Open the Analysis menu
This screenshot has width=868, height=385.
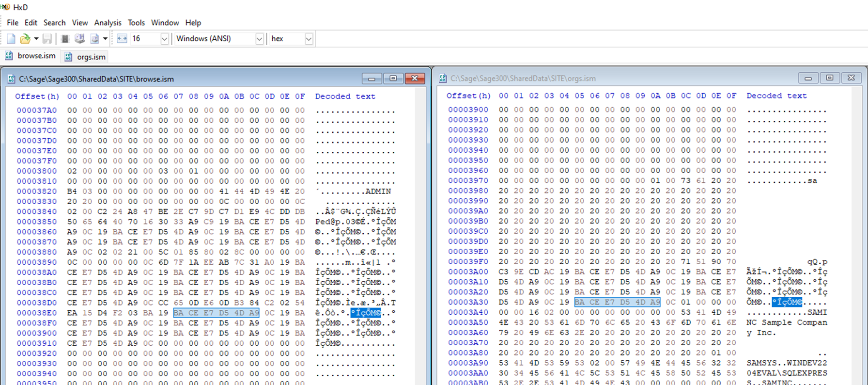click(x=108, y=23)
